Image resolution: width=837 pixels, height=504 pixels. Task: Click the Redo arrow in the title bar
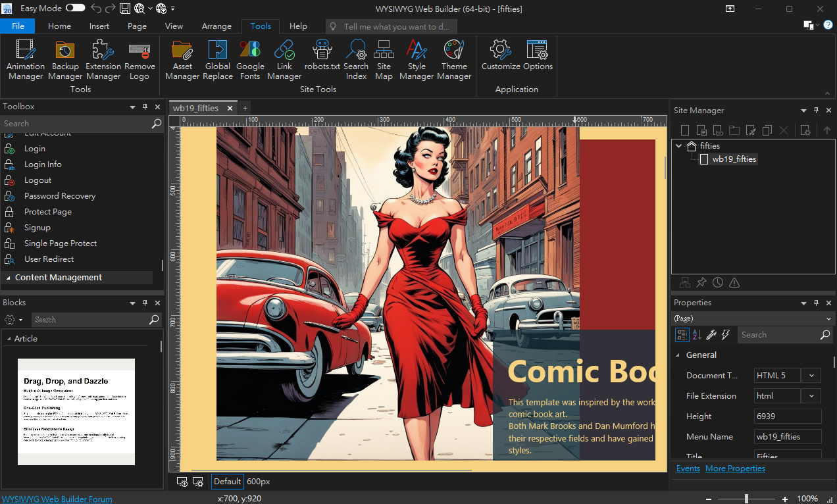coord(111,9)
